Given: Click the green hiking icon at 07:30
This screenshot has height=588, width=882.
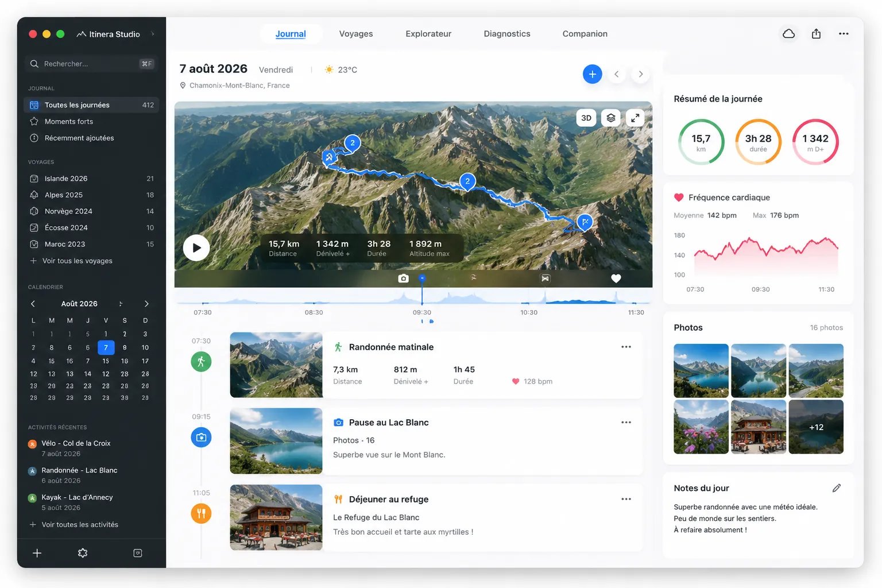Looking at the screenshot, I should coord(201,362).
